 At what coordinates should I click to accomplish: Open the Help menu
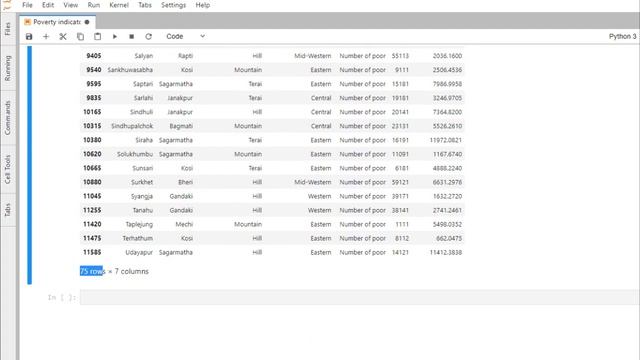coord(202,5)
